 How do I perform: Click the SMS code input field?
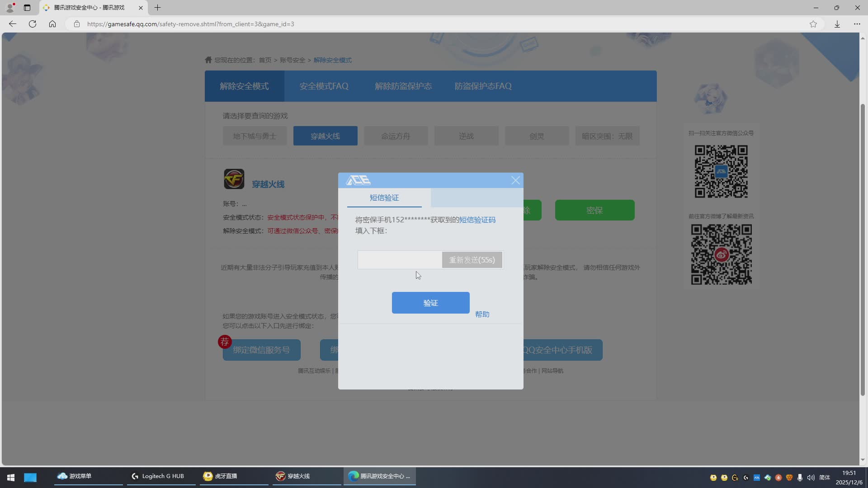400,260
